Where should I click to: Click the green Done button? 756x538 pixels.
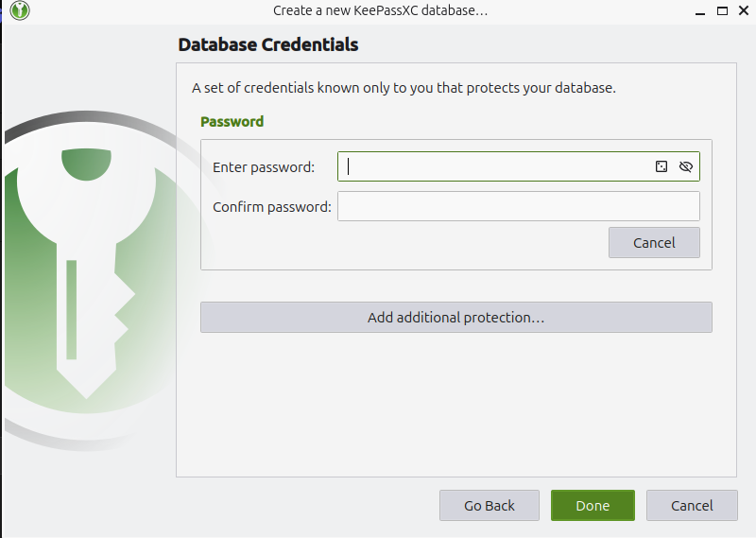coord(593,505)
